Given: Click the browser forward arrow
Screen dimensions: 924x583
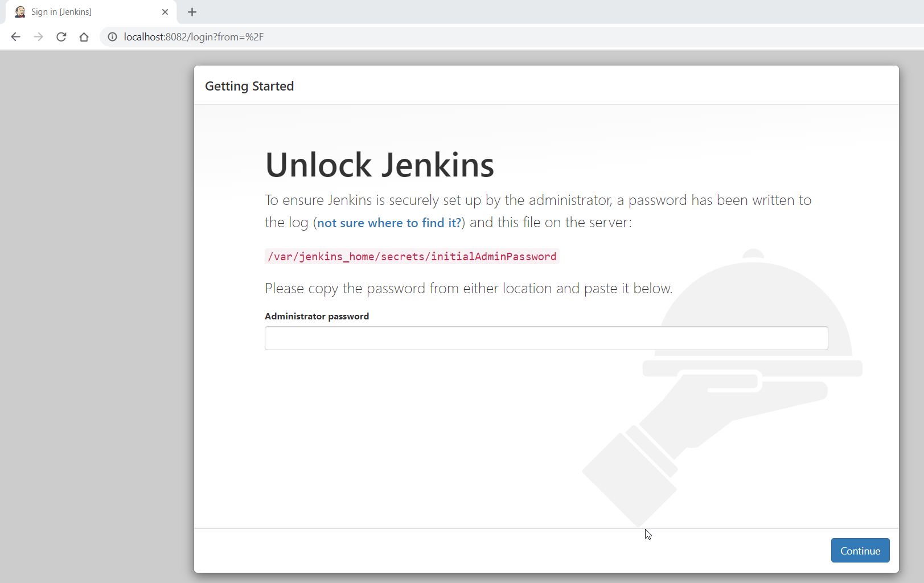Looking at the screenshot, I should click(x=38, y=37).
